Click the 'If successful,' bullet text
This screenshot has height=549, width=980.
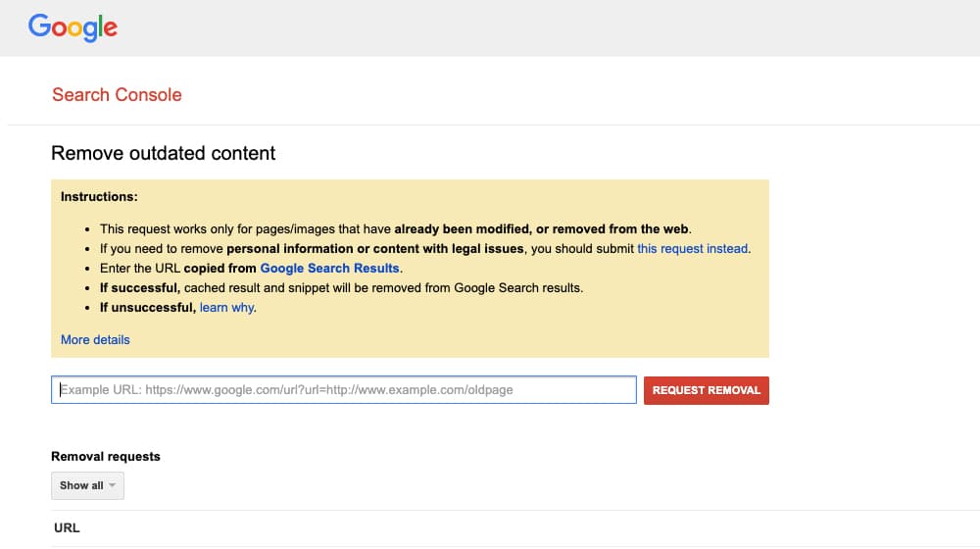tap(140, 288)
